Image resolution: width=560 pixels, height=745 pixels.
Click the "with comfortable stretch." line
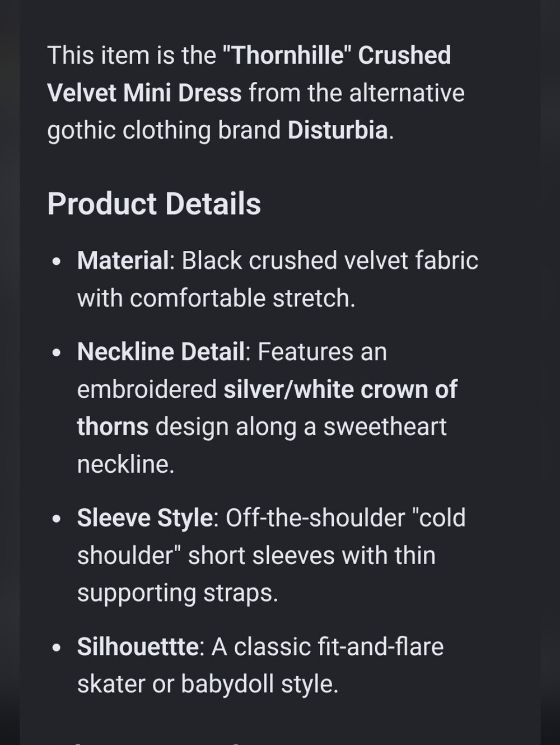point(216,298)
